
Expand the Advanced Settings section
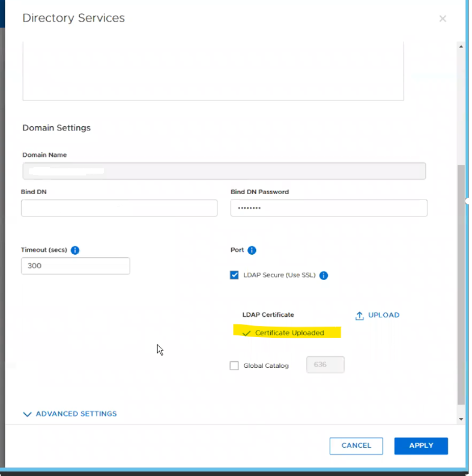(x=70, y=414)
